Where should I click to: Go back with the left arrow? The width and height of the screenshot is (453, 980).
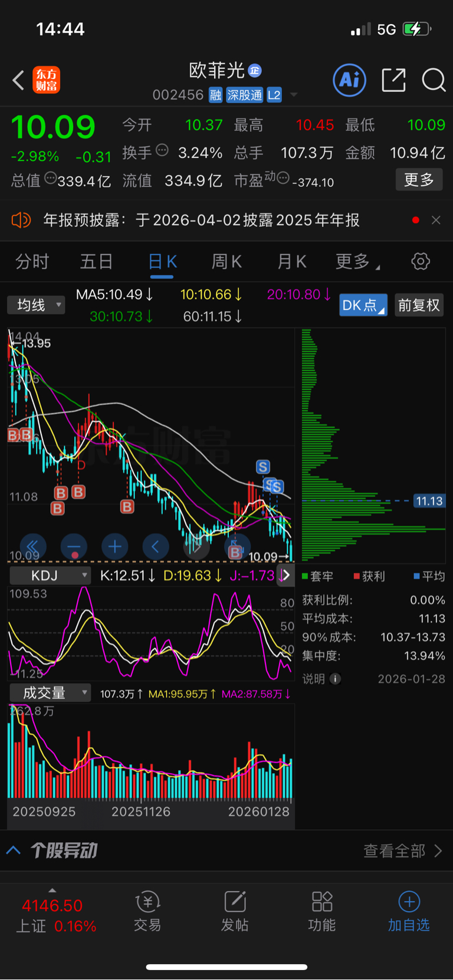pos(18,80)
